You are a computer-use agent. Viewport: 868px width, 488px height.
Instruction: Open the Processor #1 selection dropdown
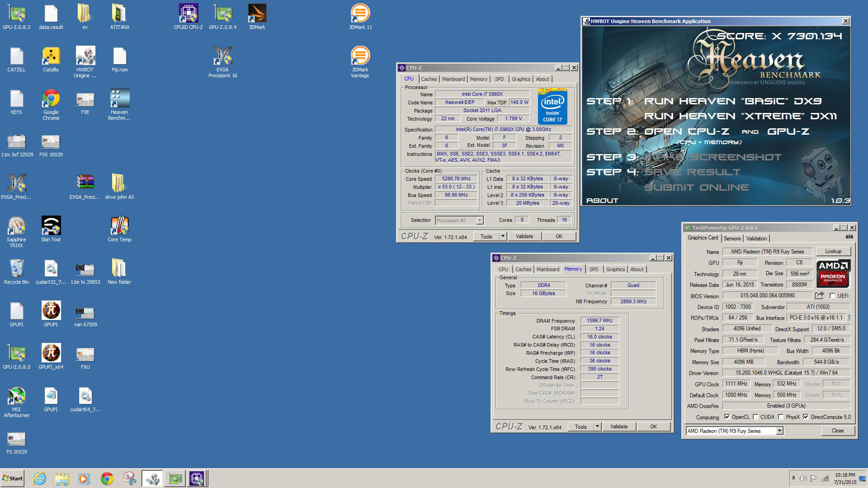click(x=480, y=221)
